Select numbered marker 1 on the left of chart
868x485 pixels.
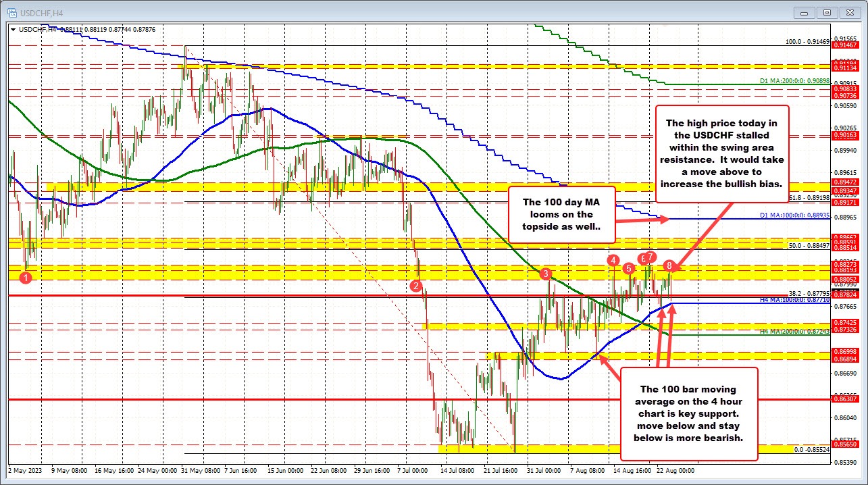(x=26, y=277)
